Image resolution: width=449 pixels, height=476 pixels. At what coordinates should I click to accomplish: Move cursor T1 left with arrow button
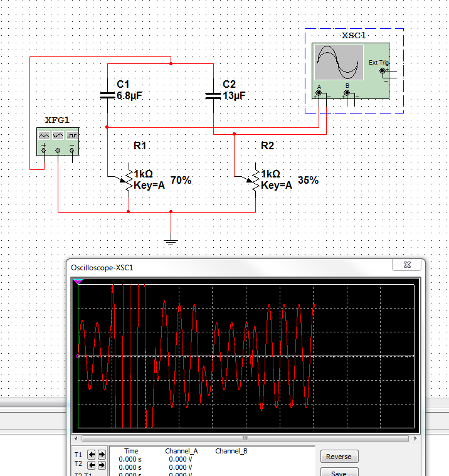(92, 455)
